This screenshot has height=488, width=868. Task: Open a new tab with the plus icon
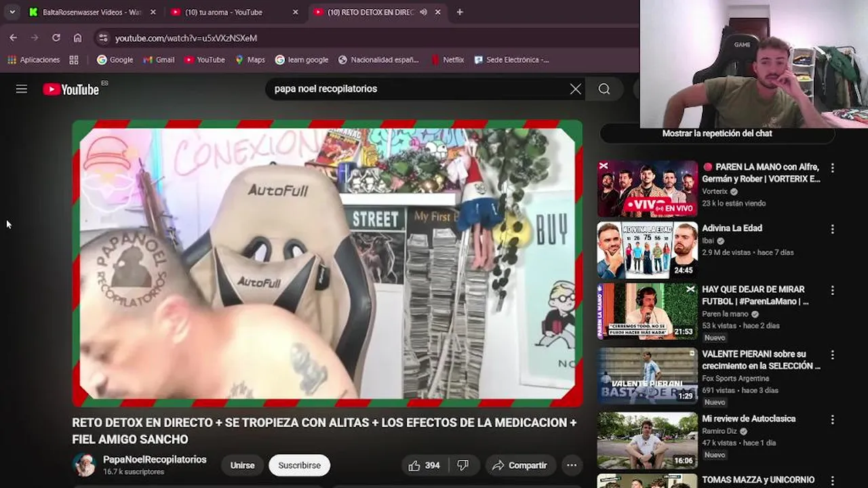(460, 12)
